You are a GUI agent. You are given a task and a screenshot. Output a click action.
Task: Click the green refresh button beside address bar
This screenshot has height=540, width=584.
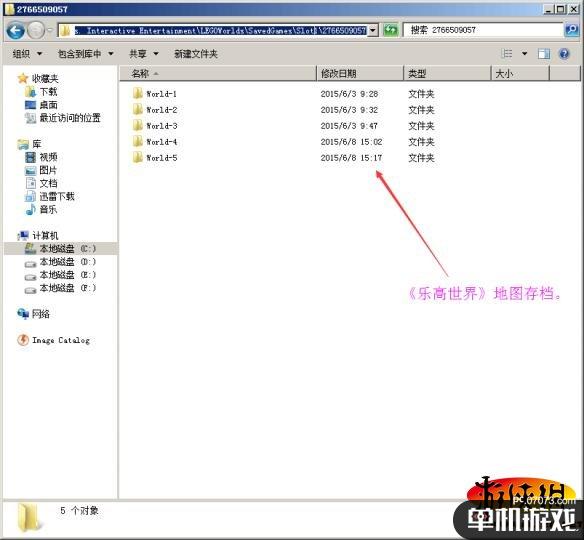coord(391,30)
